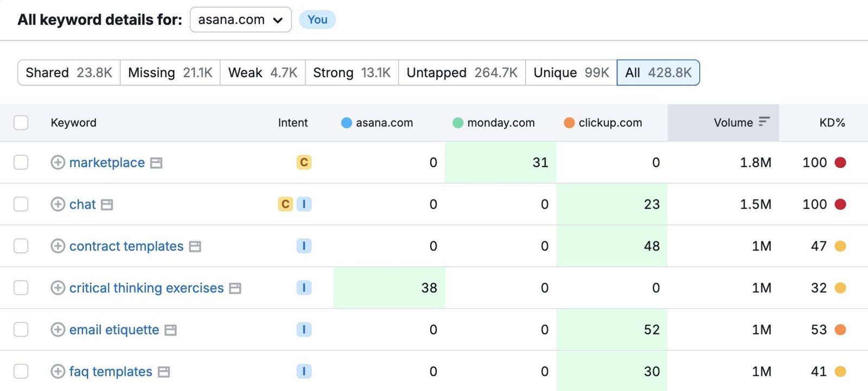Image resolution: width=868 pixels, height=391 pixels.
Task: Switch to the Strong 13.1K tab
Action: tap(352, 73)
